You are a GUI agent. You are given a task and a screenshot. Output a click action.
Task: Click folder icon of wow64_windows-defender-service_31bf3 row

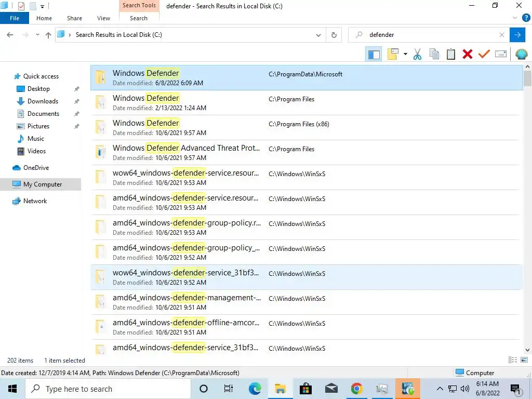[100, 277]
